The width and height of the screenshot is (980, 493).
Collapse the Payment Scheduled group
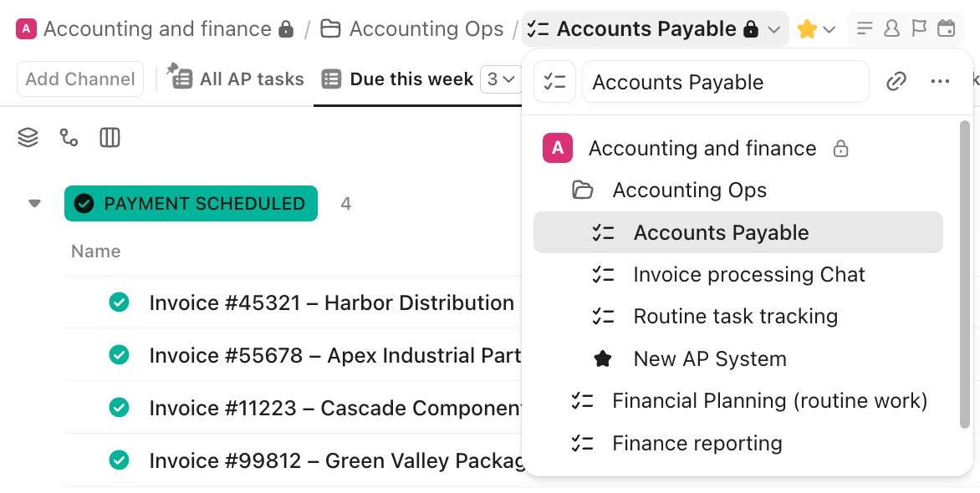(34, 203)
